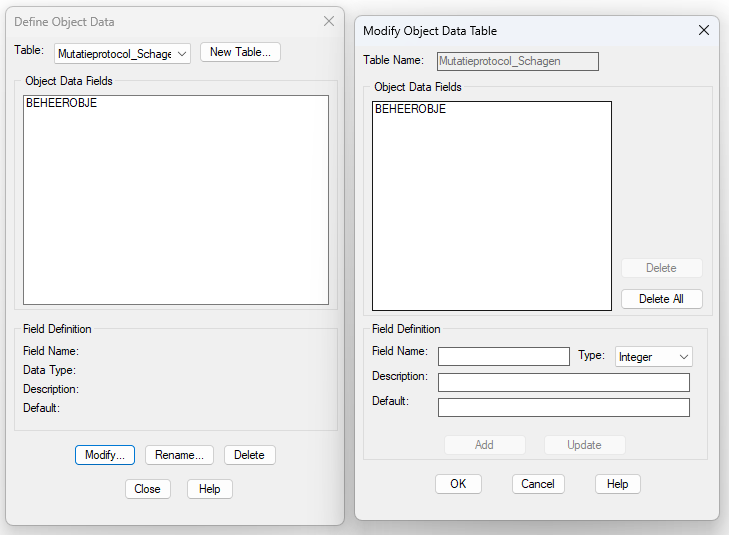Viewport: 729px width, 535px height.
Task: Confirm changes with the OK button
Action: click(x=458, y=484)
